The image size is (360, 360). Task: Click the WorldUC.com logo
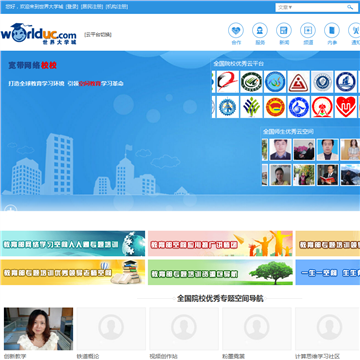pos(39,34)
